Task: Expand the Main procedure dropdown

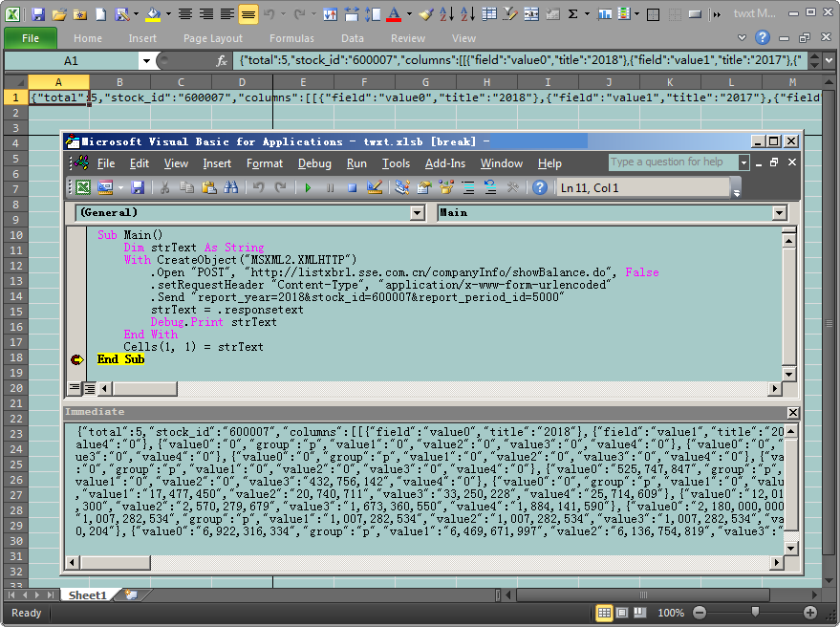Action: [x=779, y=212]
